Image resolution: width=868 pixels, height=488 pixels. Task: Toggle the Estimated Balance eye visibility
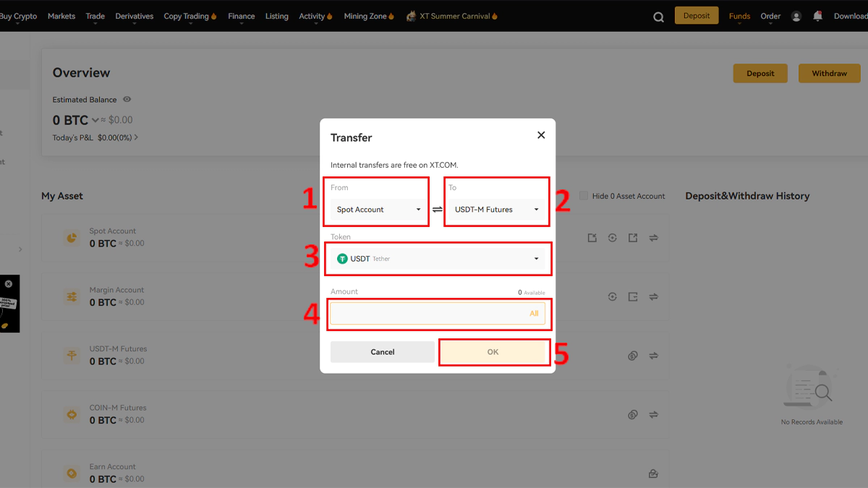coord(127,100)
